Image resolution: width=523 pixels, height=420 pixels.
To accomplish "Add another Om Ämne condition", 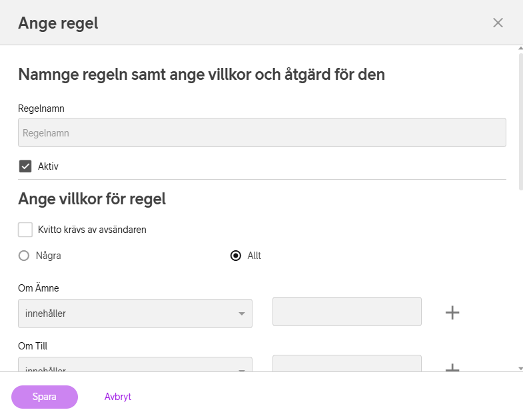I will click(x=452, y=312).
